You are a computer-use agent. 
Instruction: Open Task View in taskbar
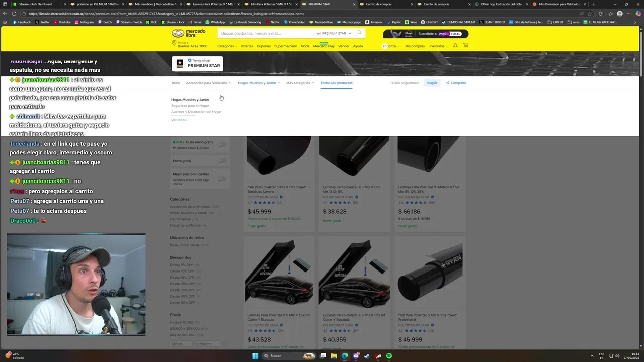(x=323, y=356)
